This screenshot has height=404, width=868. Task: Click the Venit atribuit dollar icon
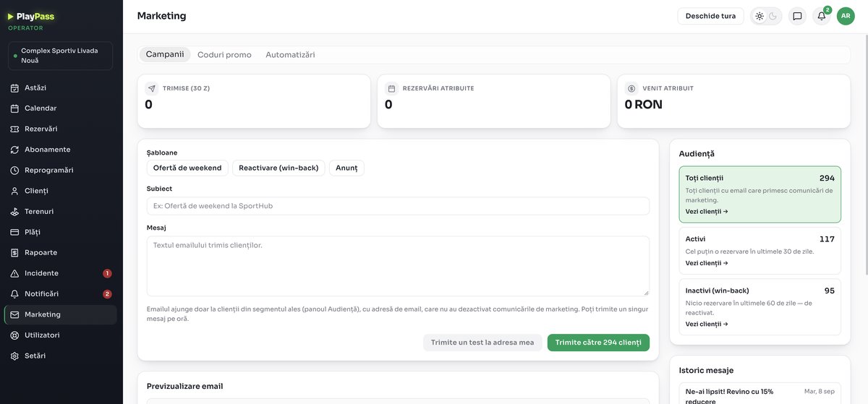click(x=631, y=88)
